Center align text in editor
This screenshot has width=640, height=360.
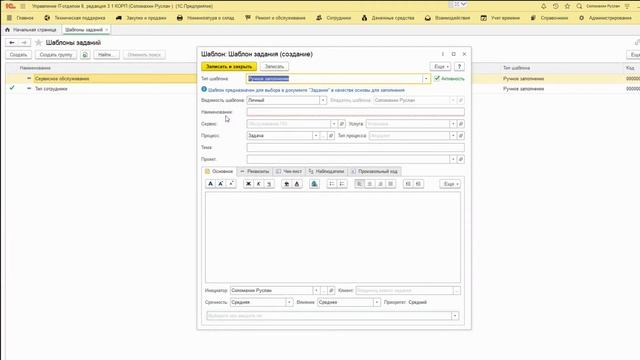coord(370,184)
